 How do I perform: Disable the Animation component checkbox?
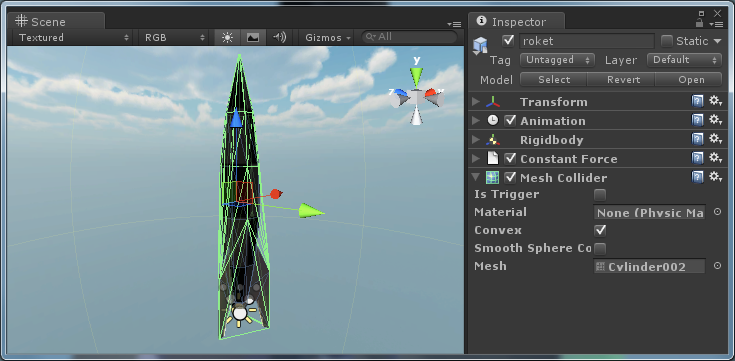(510, 120)
